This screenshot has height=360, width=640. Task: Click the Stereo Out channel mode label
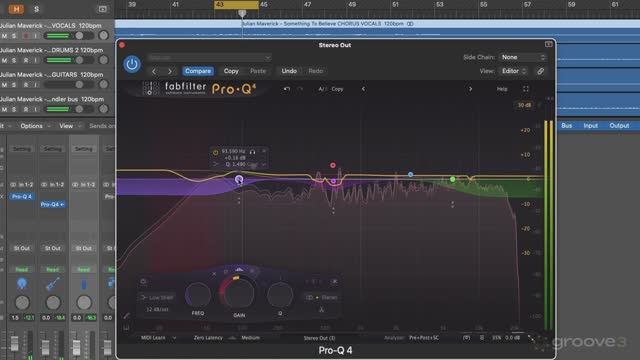coord(319,338)
